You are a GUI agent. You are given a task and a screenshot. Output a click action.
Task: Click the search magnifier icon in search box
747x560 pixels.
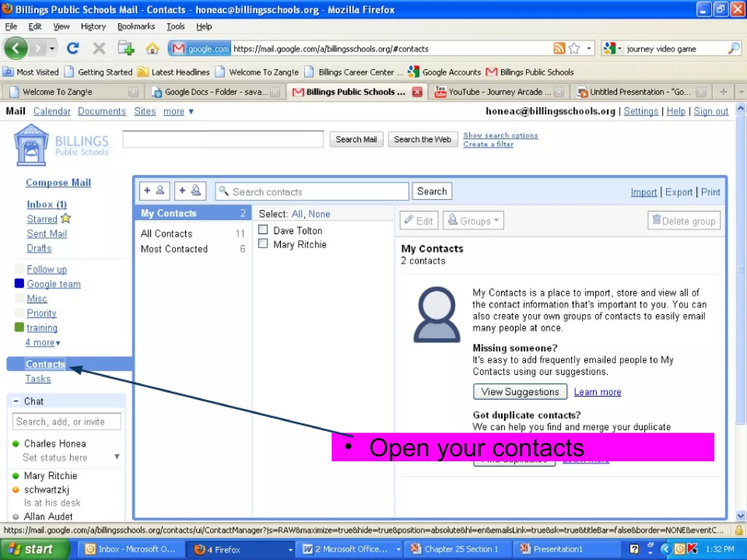(733, 48)
